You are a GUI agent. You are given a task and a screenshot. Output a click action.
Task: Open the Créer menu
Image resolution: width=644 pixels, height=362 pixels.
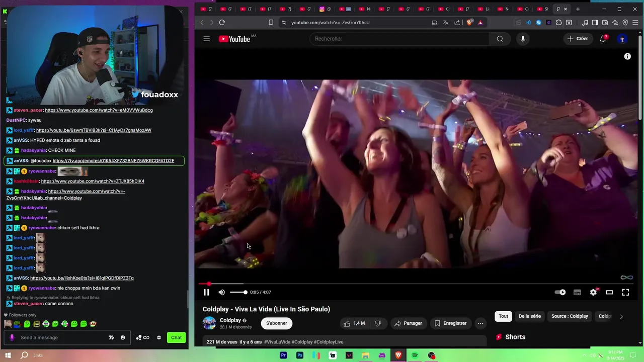[x=578, y=39]
